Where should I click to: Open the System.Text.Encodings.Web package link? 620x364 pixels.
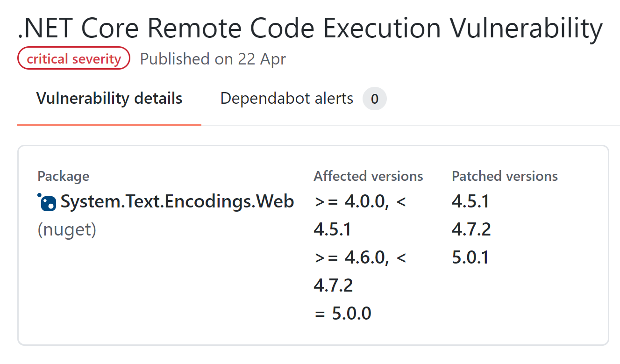[177, 201]
